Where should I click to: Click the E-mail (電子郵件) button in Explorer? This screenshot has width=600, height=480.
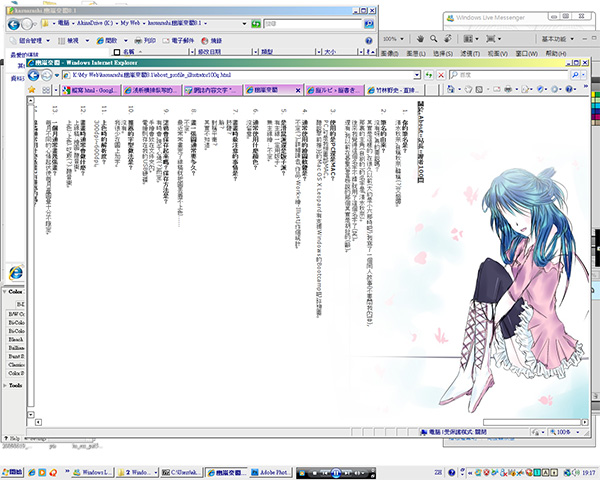(178, 41)
